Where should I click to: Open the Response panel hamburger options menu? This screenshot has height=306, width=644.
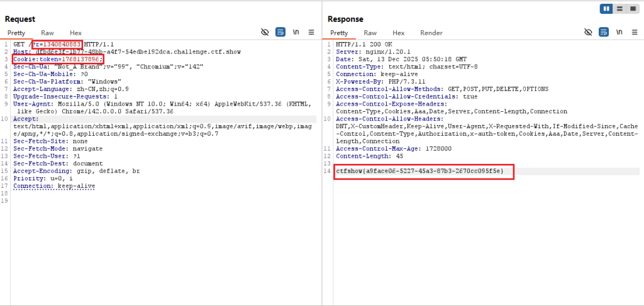coord(635,32)
